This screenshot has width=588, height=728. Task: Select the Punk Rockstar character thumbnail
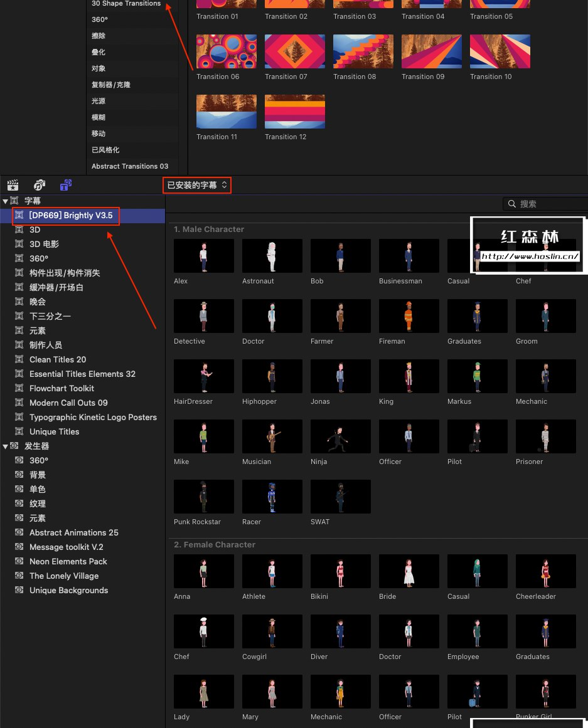tap(203, 497)
